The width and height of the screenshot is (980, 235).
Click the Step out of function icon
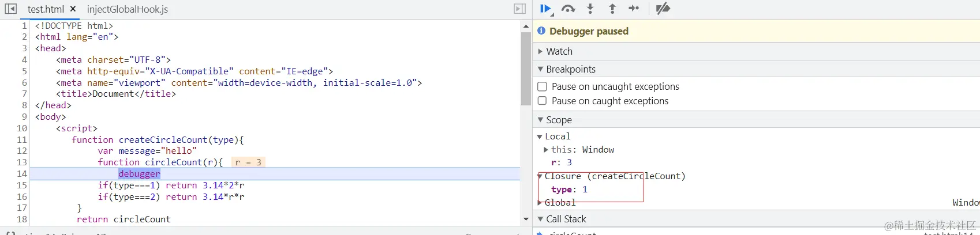[x=612, y=9]
